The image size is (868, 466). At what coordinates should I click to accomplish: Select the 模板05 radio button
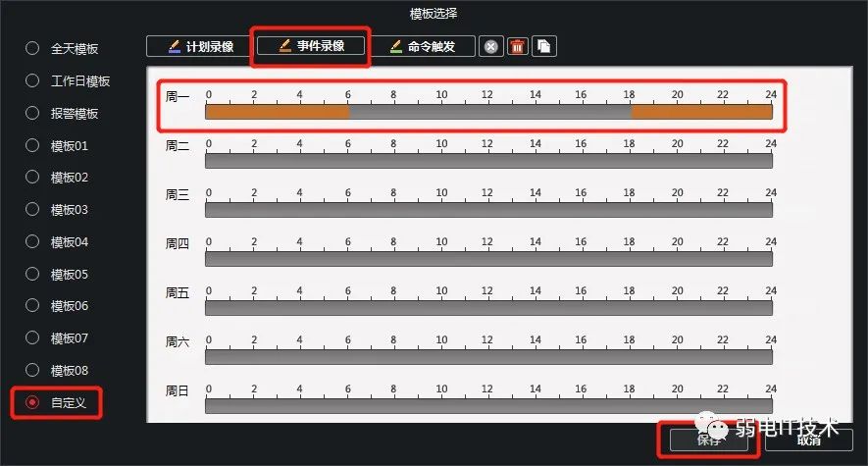coord(32,274)
